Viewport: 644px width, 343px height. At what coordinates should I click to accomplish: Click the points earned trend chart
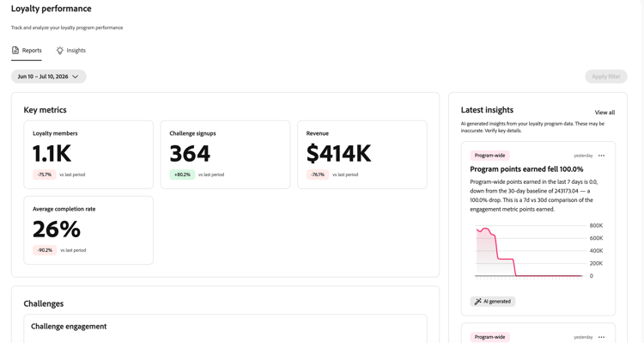[x=538, y=251]
